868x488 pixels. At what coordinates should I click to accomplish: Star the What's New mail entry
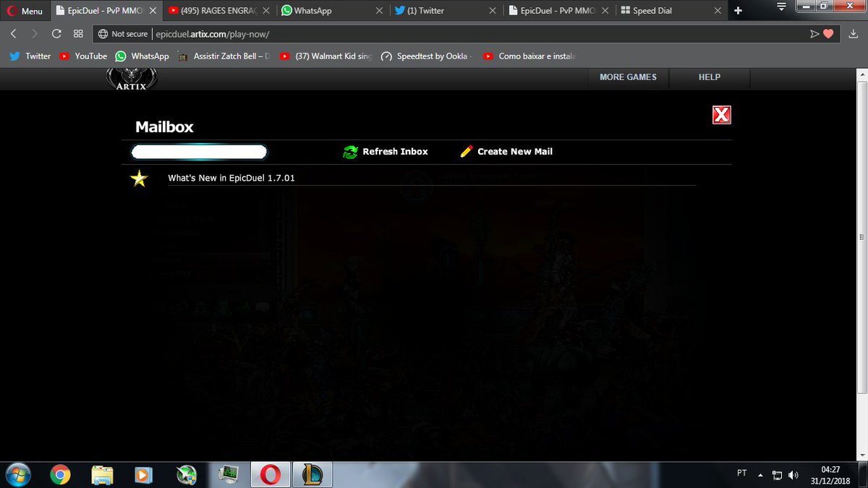click(x=138, y=177)
